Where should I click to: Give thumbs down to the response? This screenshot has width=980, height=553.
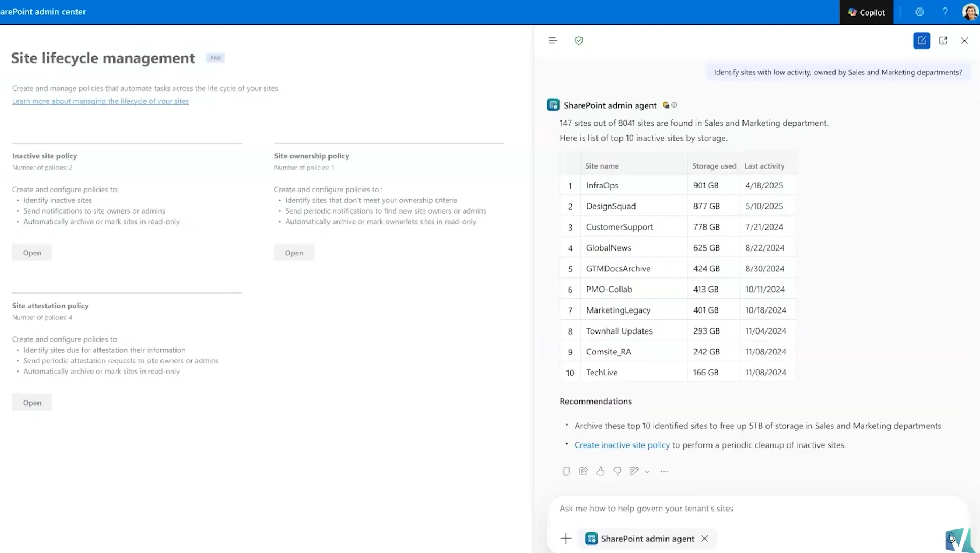pos(617,471)
